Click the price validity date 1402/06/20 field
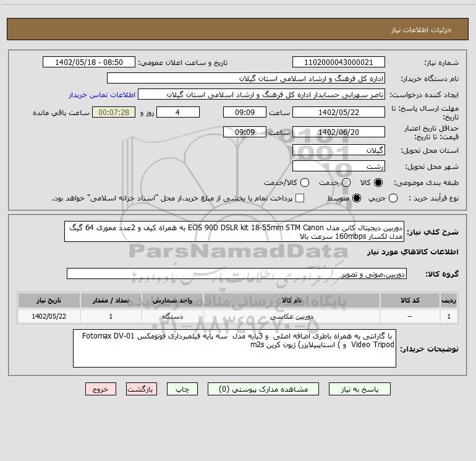The width and height of the screenshot is (476, 461). pyautogui.click(x=339, y=132)
